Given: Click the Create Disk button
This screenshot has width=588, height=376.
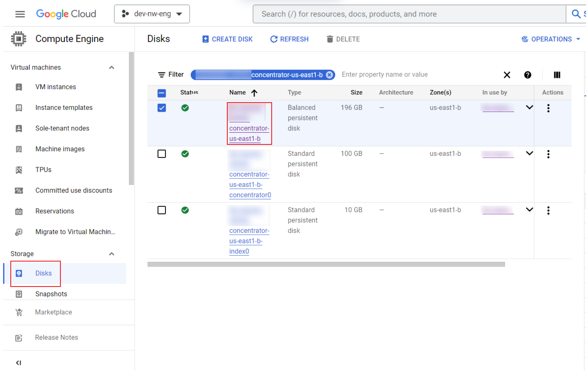Looking at the screenshot, I should coord(227,39).
